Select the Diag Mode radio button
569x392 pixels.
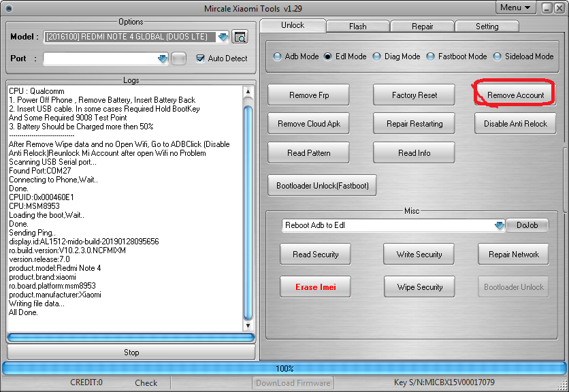point(376,56)
